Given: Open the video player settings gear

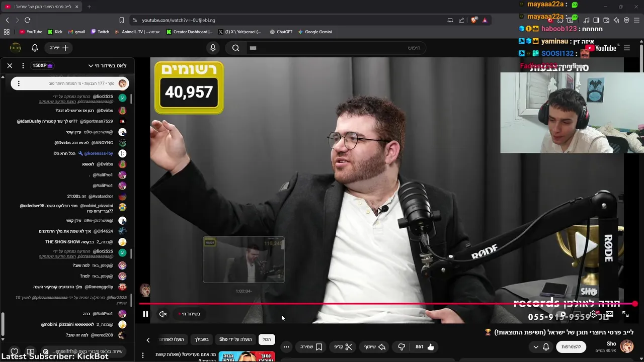Looking at the screenshot, I should click(594, 314).
